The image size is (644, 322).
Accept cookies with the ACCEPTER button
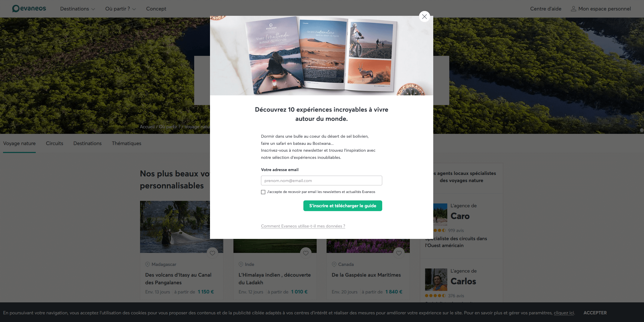[595, 313]
